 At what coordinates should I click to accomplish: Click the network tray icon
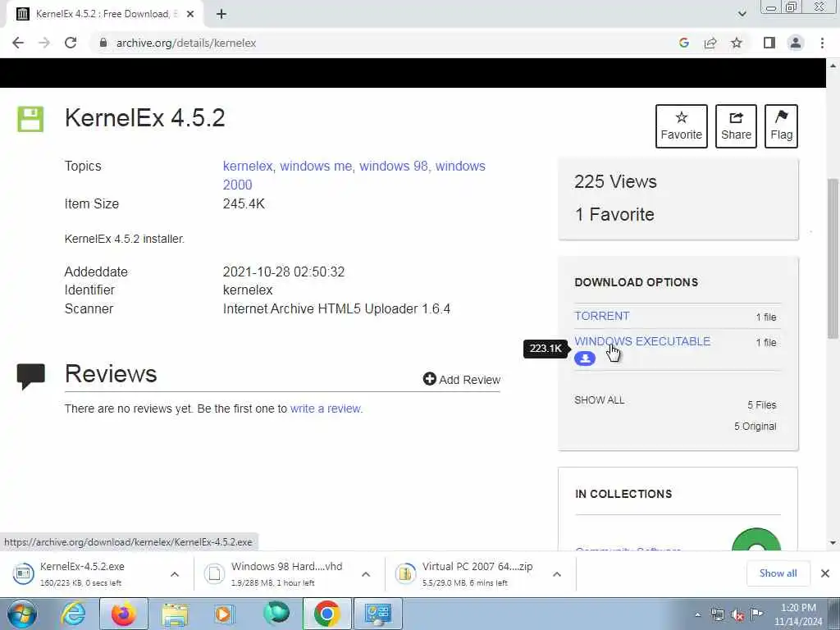click(x=718, y=614)
